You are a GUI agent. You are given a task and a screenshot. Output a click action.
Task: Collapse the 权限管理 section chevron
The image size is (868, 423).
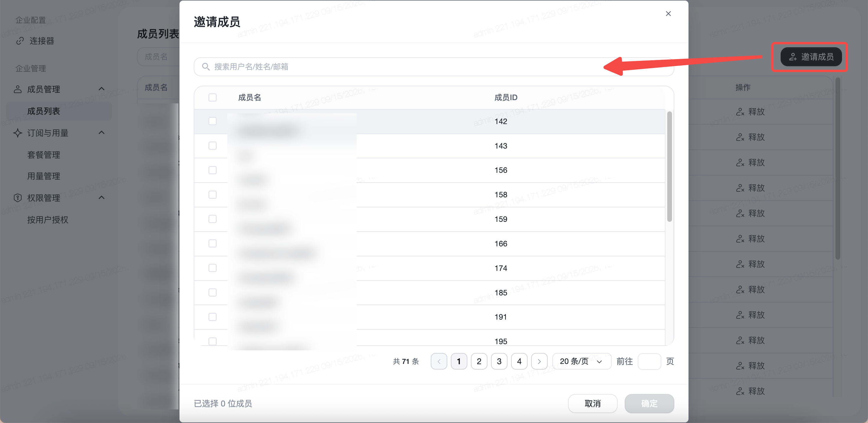point(102,198)
